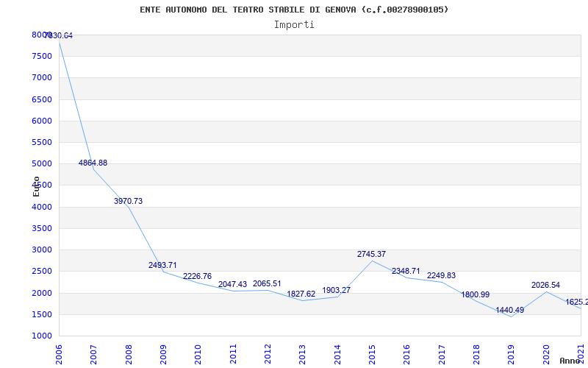588x368 pixels.
Task: Click the 2493.71 data label
Action: coord(162,265)
